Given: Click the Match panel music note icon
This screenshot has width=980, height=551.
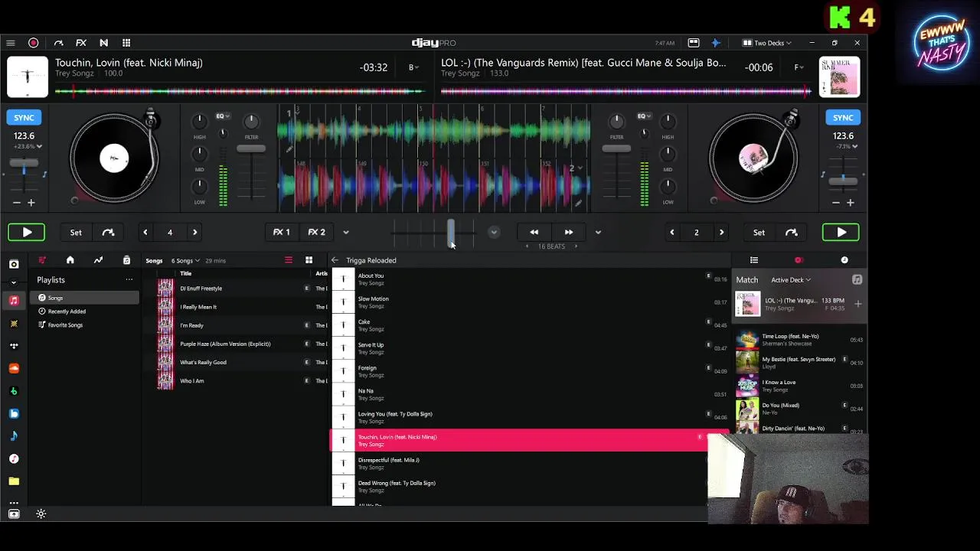Looking at the screenshot, I should tap(857, 280).
